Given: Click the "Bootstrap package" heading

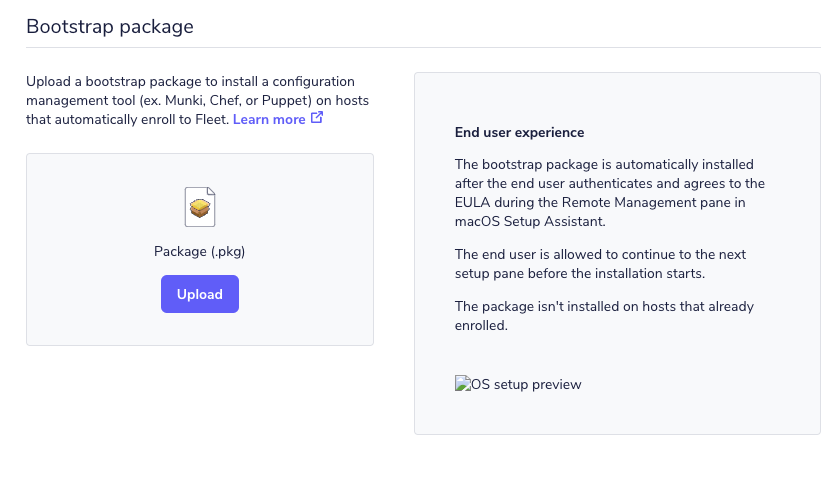Looking at the screenshot, I should (x=110, y=27).
